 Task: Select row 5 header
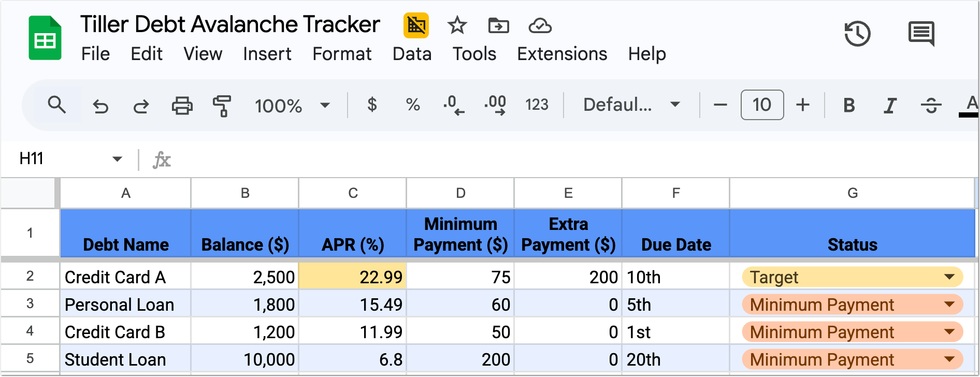tap(30, 358)
